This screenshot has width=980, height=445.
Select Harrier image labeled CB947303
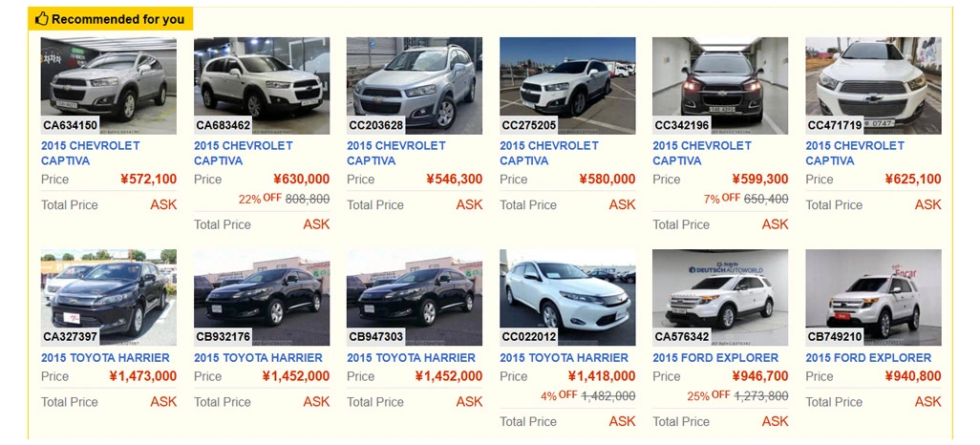(414, 296)
